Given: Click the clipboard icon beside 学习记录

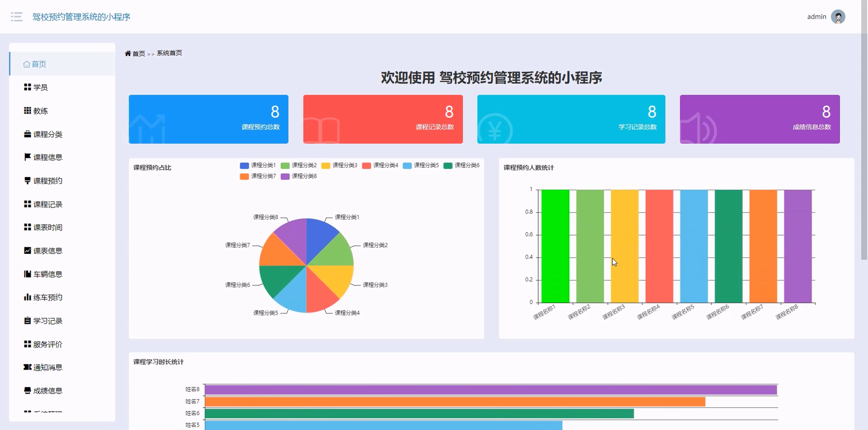Looking at the screenshot, I should click(27, 321).
